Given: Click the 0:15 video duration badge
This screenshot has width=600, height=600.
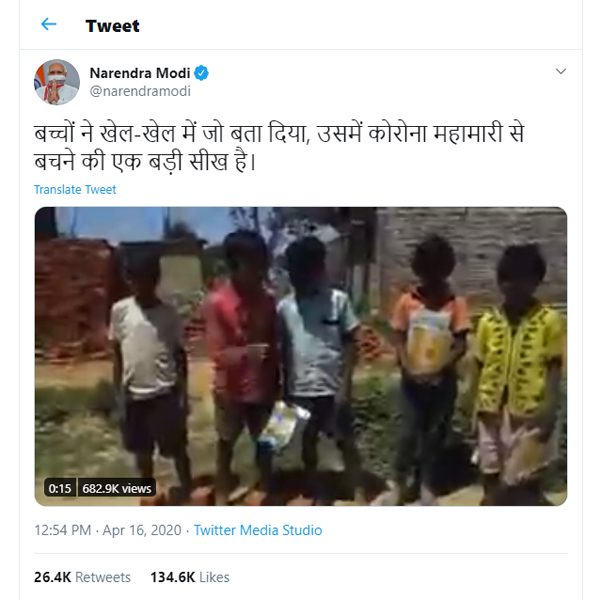Looking at the screenshot, I should pyautogui.click(x=58, y=489).
